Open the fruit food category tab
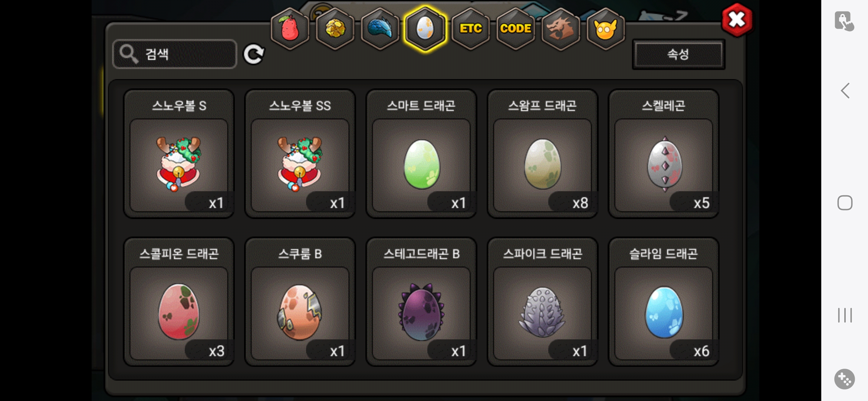The height and width of the screenshot is (401, 868). 290,29
